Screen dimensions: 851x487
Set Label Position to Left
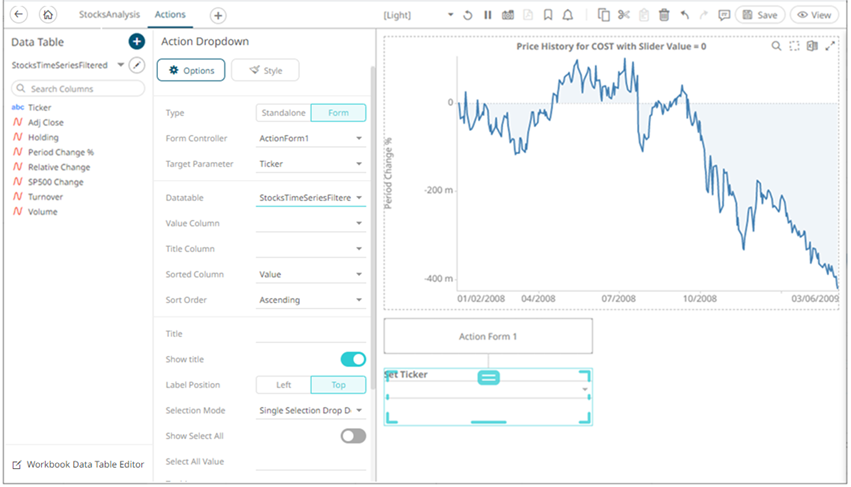point(283,385)
